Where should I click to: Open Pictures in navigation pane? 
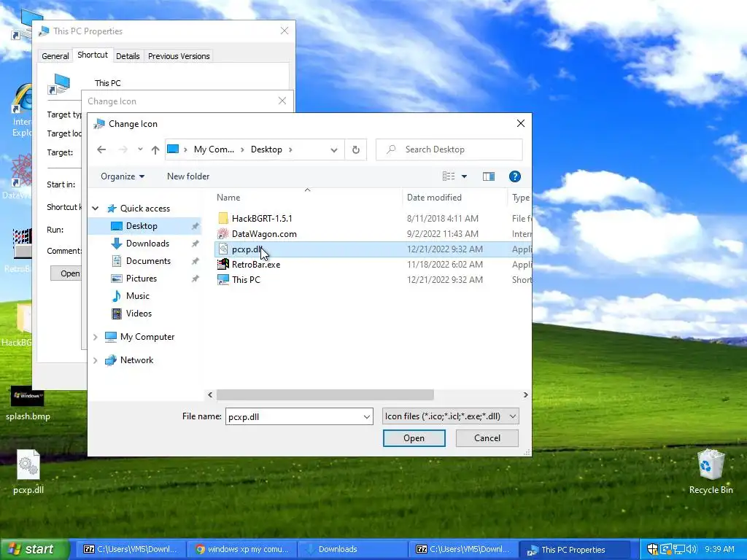point(141,279)
